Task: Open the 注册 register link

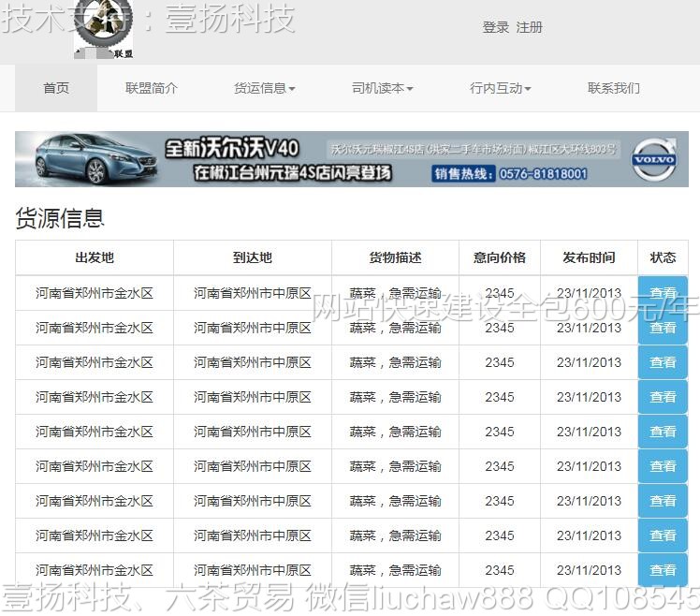Action: [x=529, y=27]
